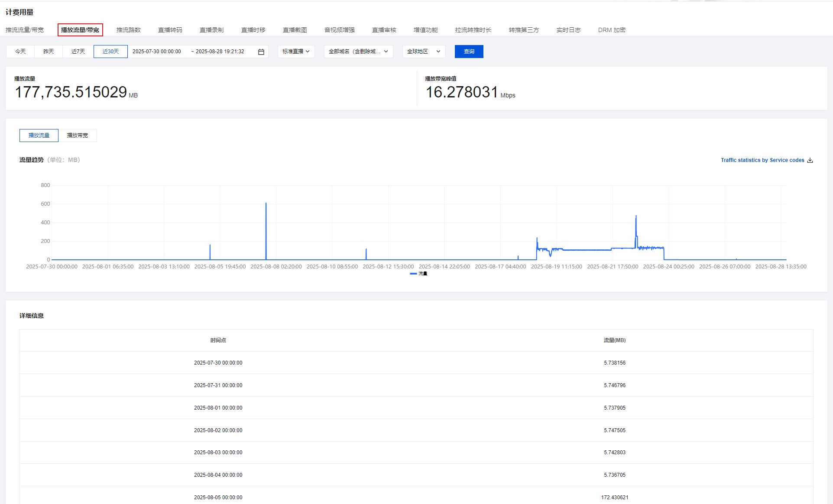The height and width of the screenshot is (504, 833).
Task: Switch to the DRM 加密 tab
Action: (612, 30)
